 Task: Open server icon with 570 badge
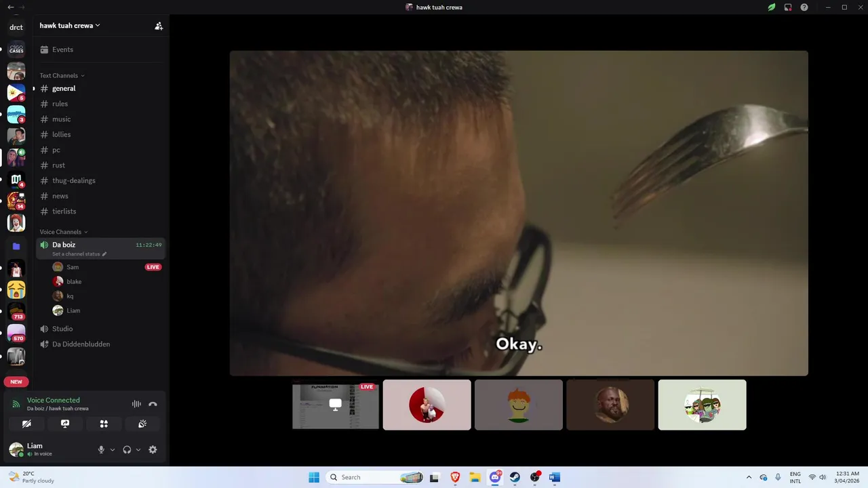coord(16,333)
